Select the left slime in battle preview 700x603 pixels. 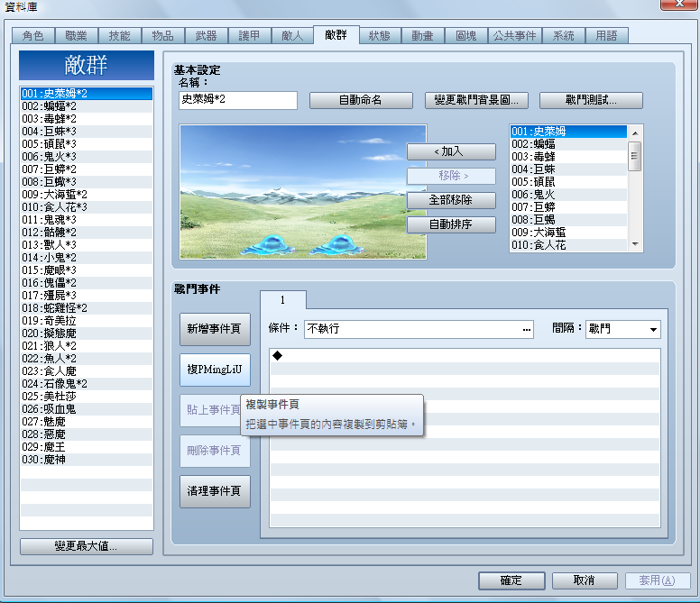[268, 245]
